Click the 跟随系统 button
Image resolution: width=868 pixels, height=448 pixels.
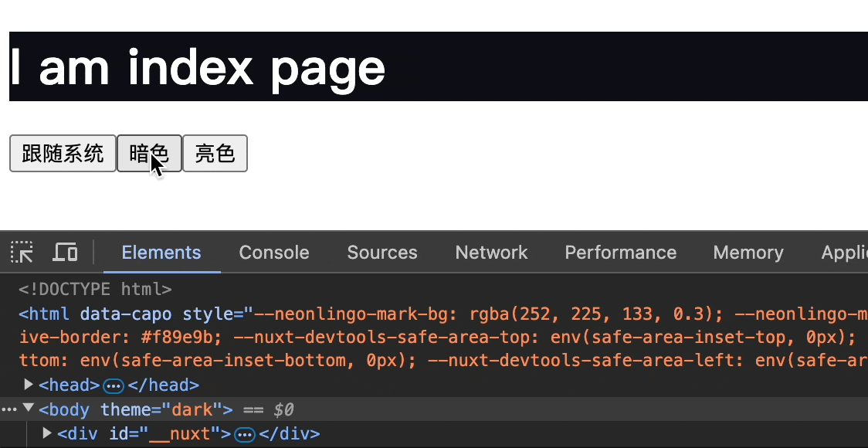point(63,153)
